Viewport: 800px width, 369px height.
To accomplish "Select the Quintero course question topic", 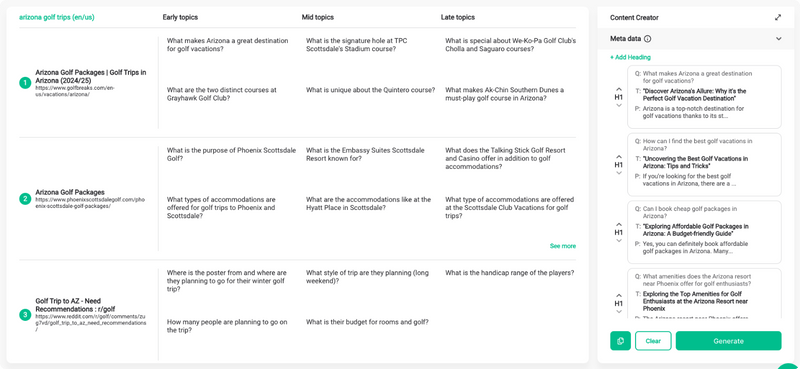I will [370, 90].
